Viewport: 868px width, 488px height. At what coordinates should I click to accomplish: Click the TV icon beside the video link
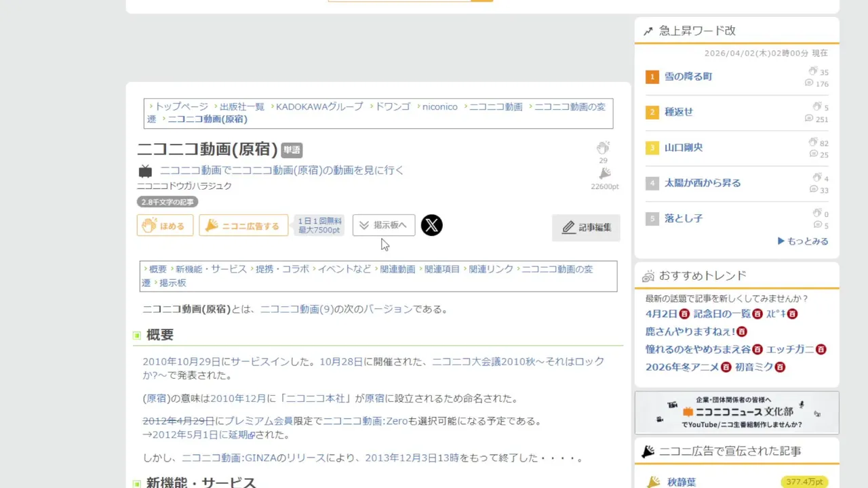point(145,171)
